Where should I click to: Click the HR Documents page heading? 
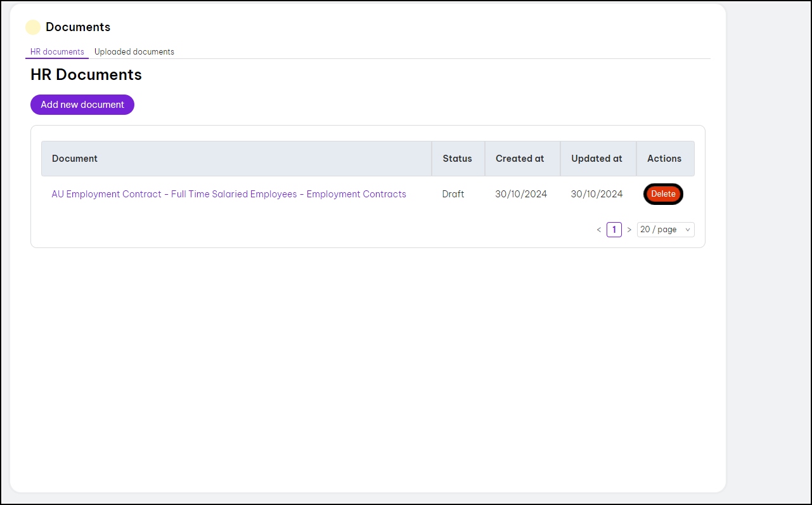(86, 75)
